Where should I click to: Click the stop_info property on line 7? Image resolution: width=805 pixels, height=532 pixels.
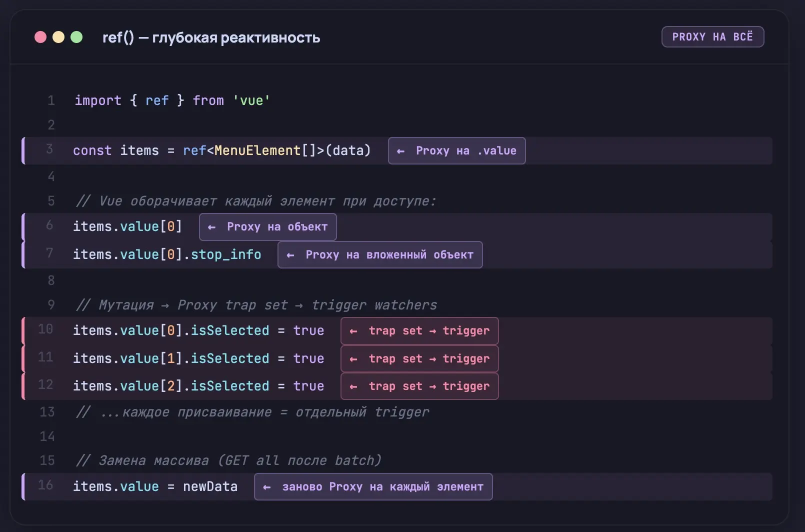coord(226,254)
